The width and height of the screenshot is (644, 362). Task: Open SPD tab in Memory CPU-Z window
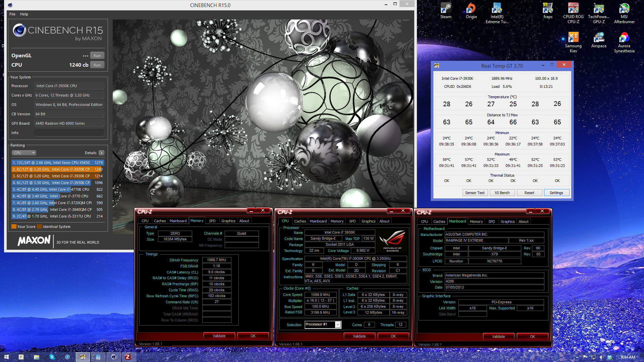(x=212, y=221)
